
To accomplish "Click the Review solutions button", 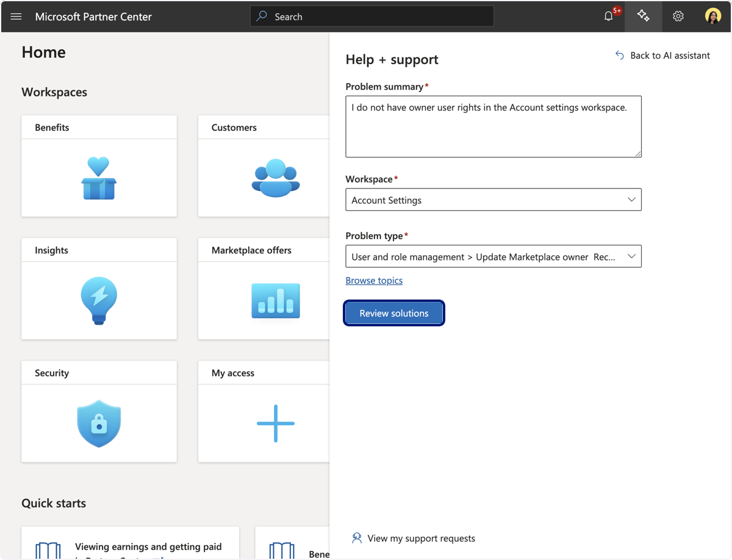I will click(x=394, y=313).
